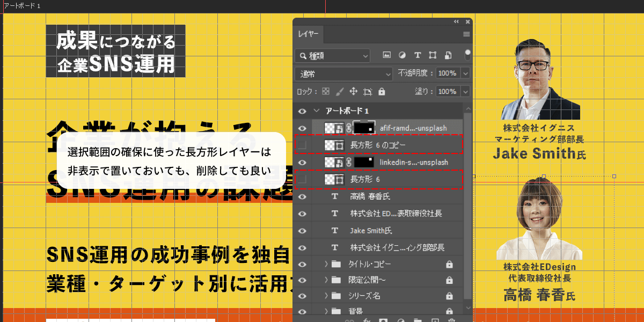Switch to the レイヤー panel tab
The image size is (644, 322).
309,34
